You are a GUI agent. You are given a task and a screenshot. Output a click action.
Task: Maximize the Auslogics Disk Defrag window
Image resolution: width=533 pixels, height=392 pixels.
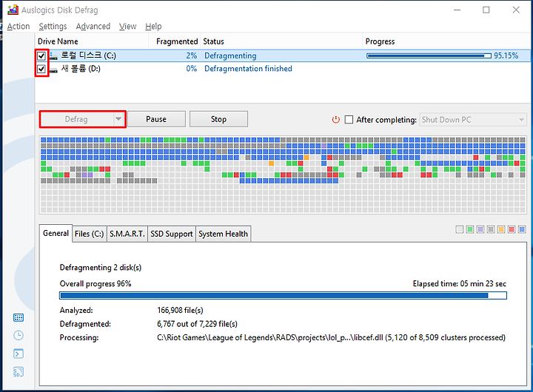[486, 10]
